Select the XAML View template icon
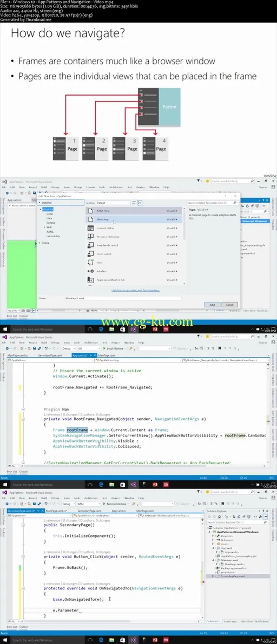This screenshot has width=277, height=644. (91, 210)
